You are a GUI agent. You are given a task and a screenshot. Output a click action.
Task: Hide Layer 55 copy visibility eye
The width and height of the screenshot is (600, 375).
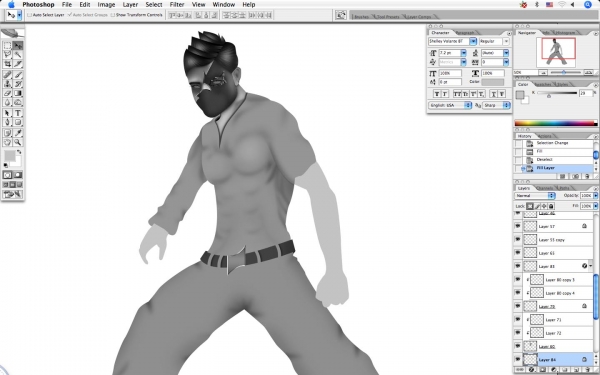(x=518, y=240)
